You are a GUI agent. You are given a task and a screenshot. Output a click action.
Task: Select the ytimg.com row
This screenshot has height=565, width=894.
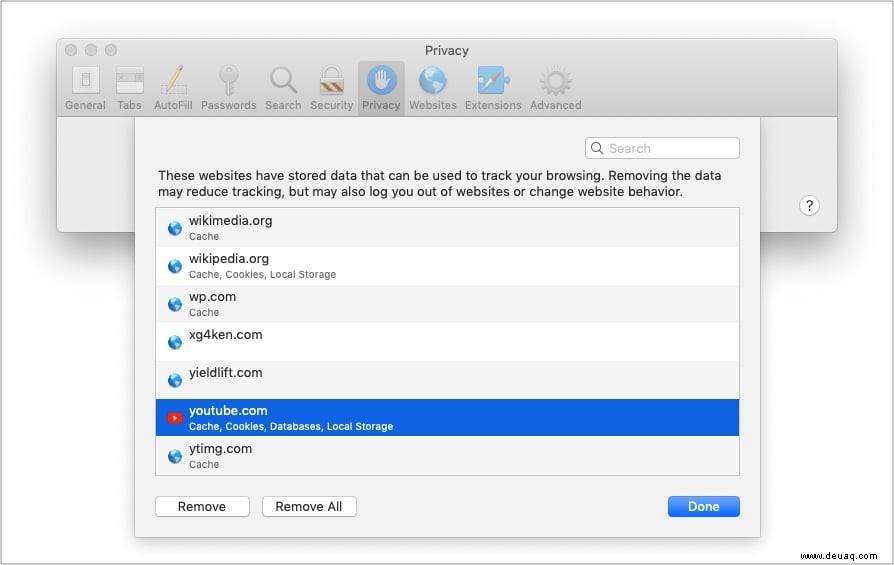tap(447, 456)
